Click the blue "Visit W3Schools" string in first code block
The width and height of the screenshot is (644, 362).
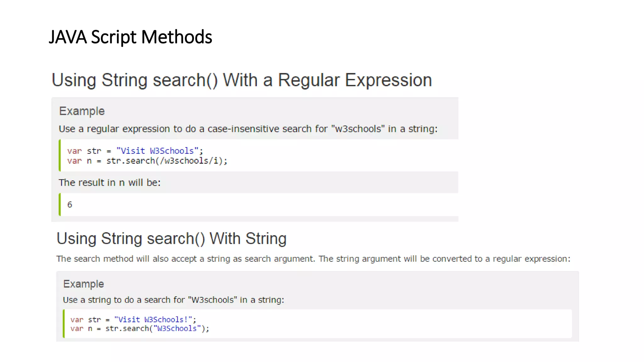(x=158, y=151)
